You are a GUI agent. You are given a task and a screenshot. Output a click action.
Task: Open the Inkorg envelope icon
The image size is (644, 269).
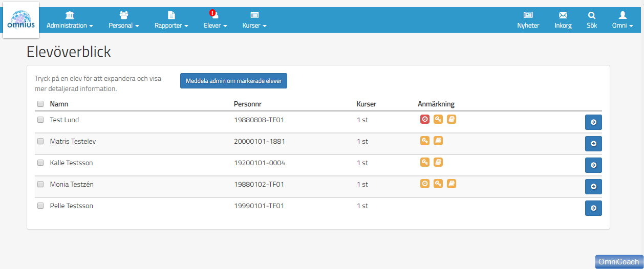tap(563, 15)
